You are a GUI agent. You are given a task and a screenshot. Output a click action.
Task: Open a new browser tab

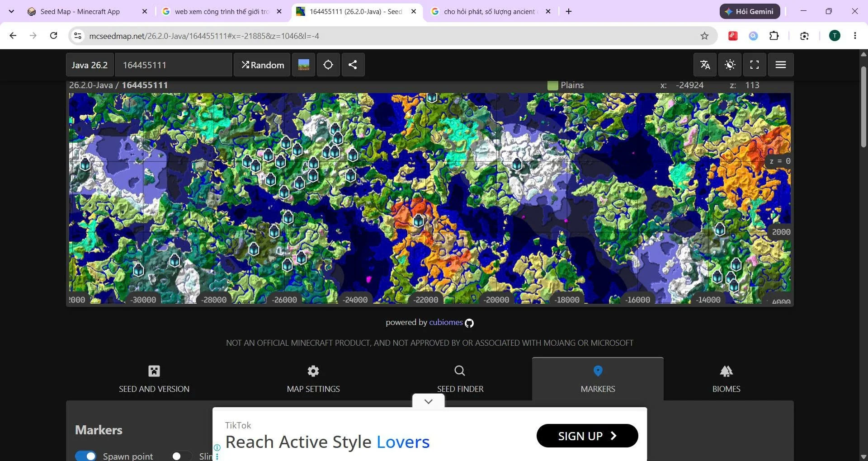569,11
